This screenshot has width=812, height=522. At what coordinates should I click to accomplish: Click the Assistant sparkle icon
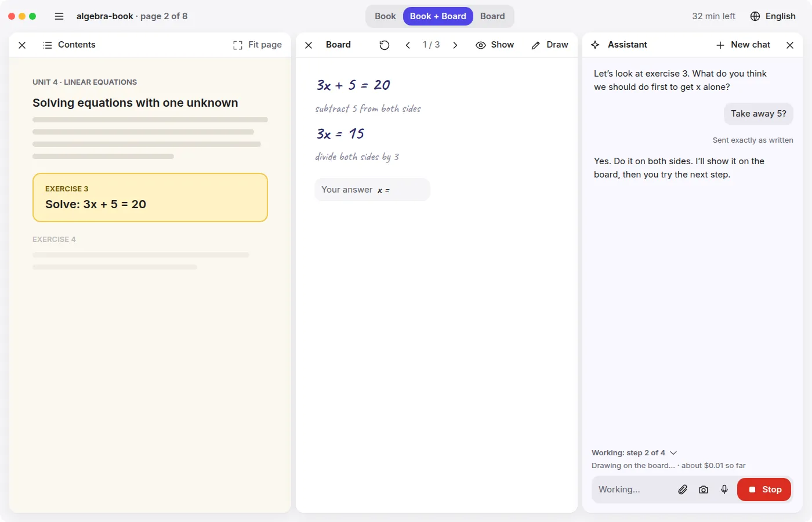point(595,45)
